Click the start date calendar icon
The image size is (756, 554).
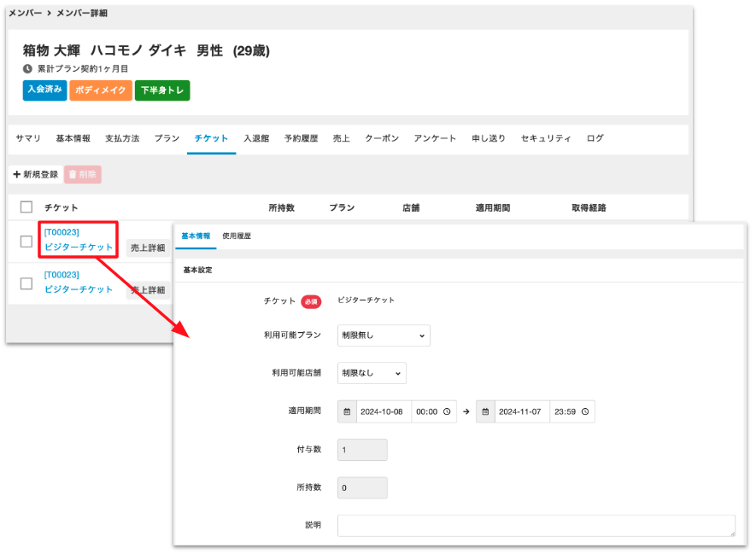(347, 411)
